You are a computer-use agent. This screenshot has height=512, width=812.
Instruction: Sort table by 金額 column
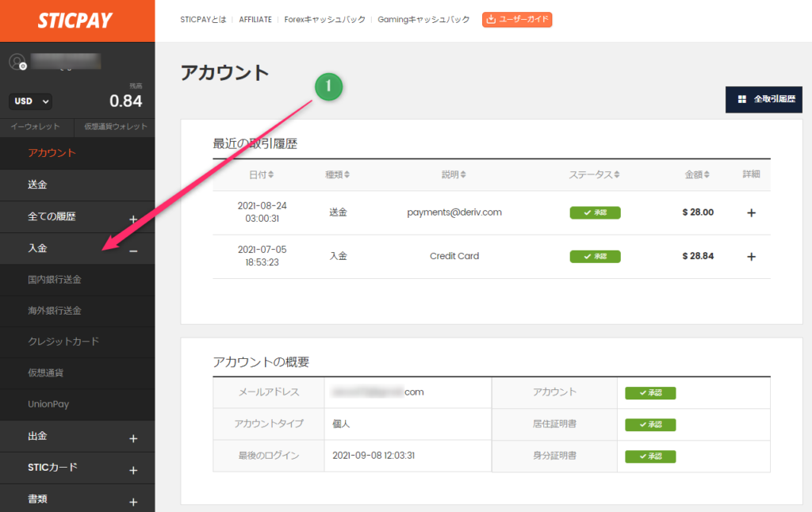tap(697, 174)
